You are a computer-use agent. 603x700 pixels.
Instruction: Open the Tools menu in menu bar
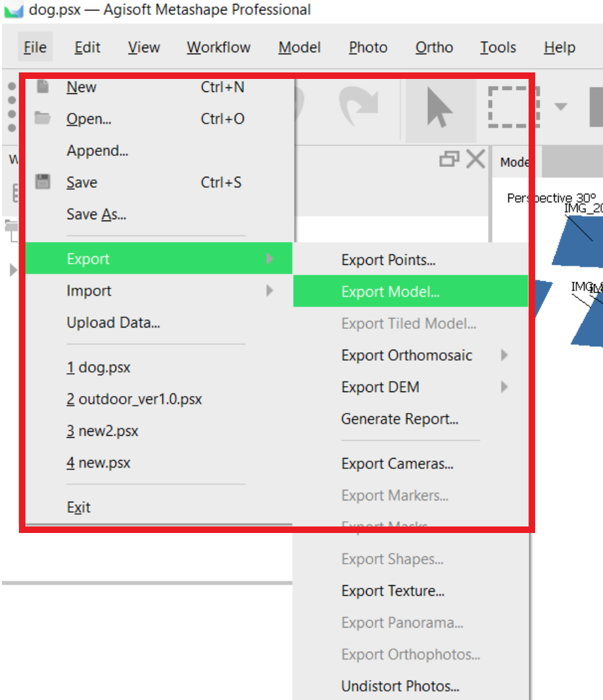pos(498,48)
